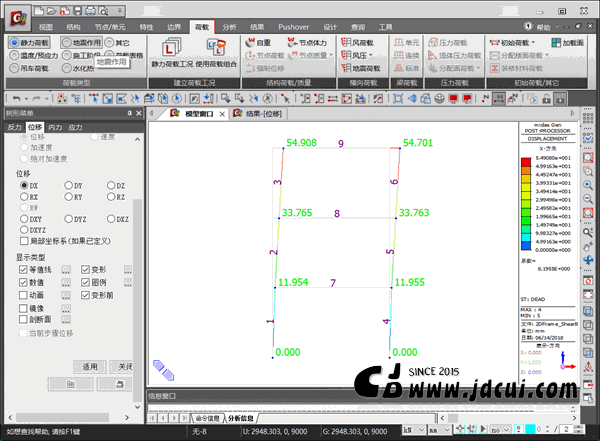Screen dimensions: 600x441
Task: Click the zoom-out magnifier in right sidebar
Action: point(588,199)
